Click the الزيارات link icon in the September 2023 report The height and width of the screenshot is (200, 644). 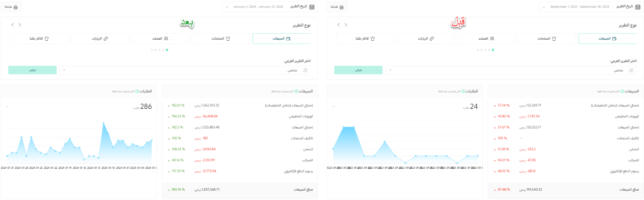tap(432, 39)
